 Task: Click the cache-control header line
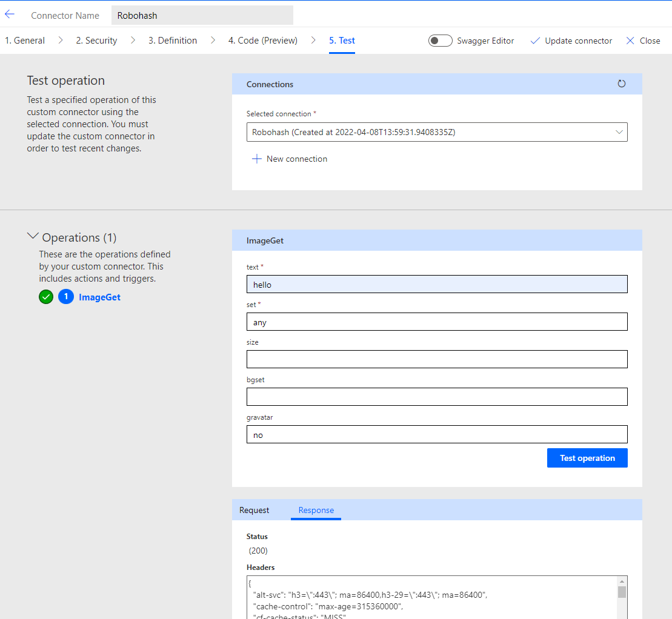click(x=328, y=606)
